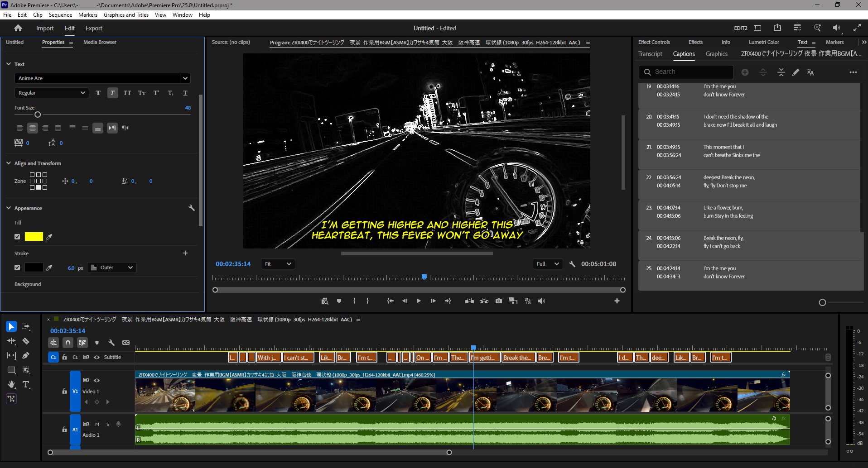
Task: Toggle the Stroke checkbox
Action: [x=17, y=267]
